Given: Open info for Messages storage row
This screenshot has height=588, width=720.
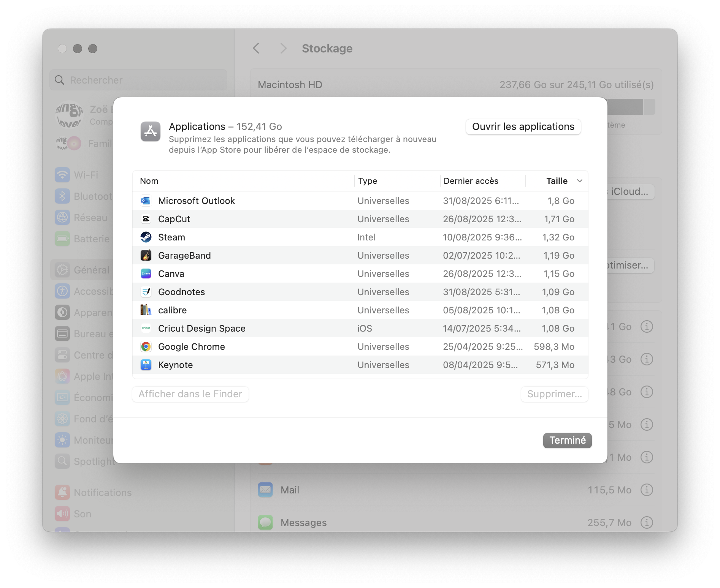Looking at the screenshot, I should 647,523.
